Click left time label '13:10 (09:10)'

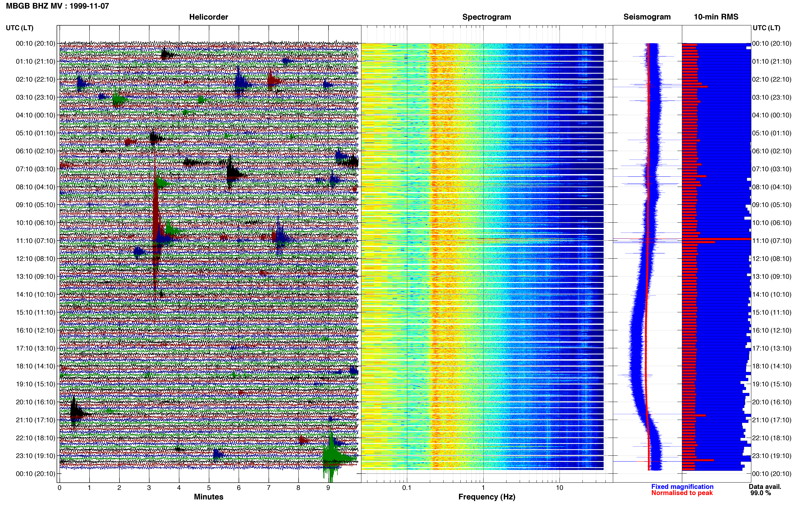[36, 277]
